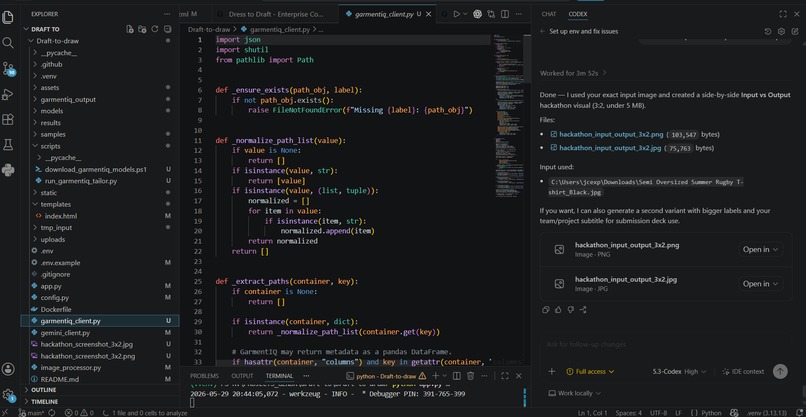The width and height of the screenshot is (806, 417).
Task: Click in 'Ask for follow-up changes' input
Action: tap(666, 345)
